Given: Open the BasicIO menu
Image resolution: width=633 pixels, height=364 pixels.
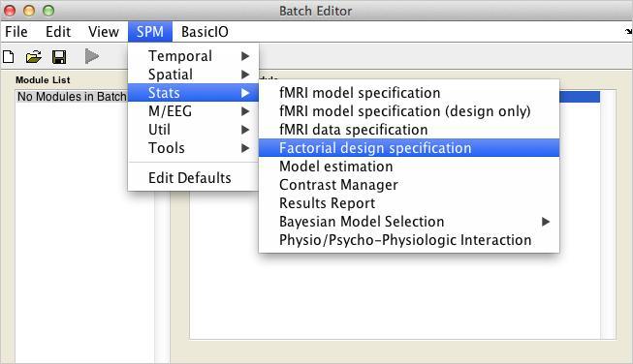Looking at the screenshot, I should [205, 32].
